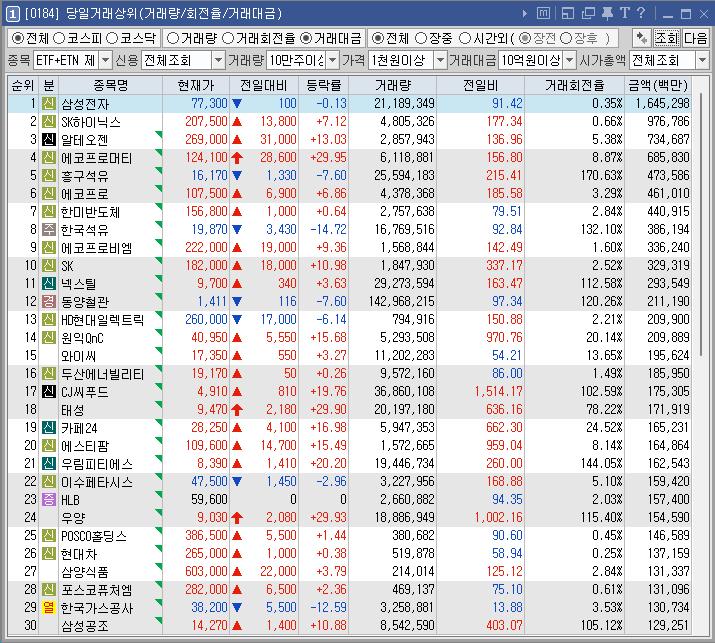Select the 삼성공조 stock name
The width and height of the screenshot is (715, 643).
(85, 626)
